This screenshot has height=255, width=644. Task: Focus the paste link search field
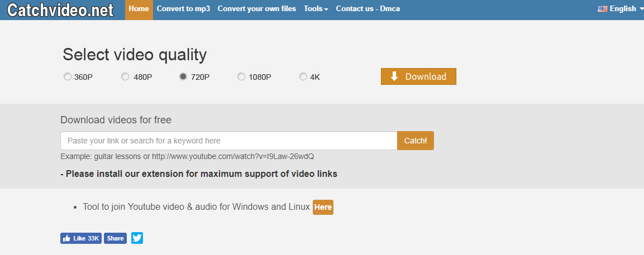(x=228, y=141)
